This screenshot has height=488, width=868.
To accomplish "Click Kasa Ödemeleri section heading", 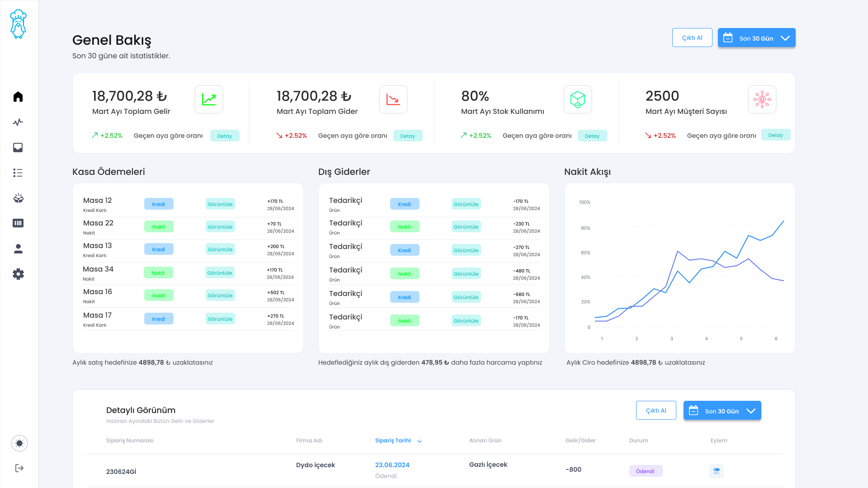I will [x=108, y=172].
